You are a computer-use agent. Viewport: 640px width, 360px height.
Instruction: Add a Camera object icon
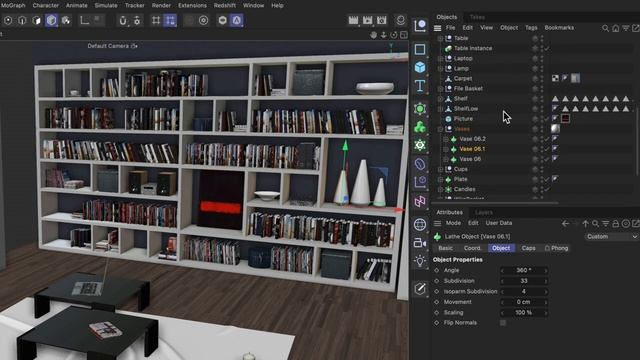[x=420, y=243]
